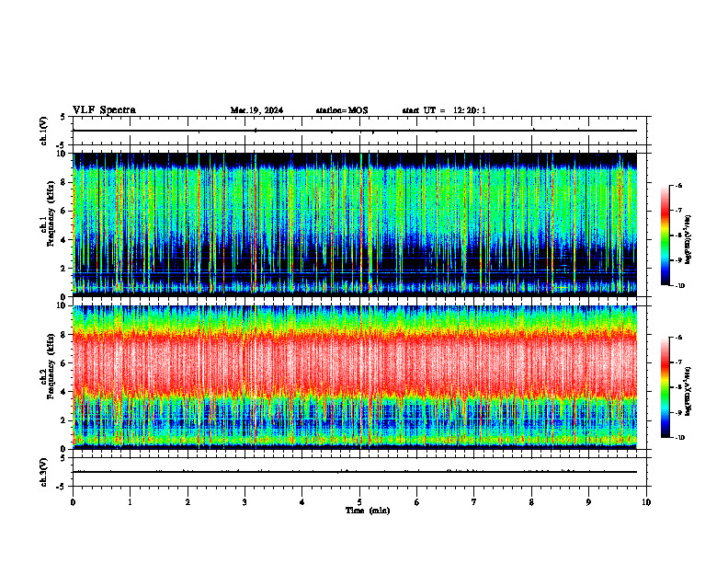Click time axis tick label "5"
The image size is (728, 563).
coord(359,502)
